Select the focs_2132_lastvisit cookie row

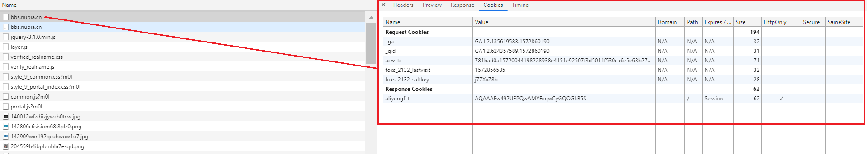click(623, 70)
